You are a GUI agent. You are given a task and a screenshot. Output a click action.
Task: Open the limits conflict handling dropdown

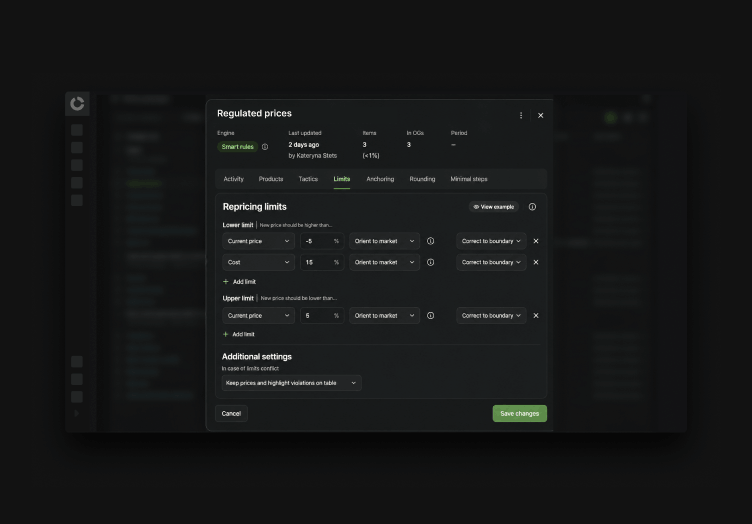click(292, 383)
